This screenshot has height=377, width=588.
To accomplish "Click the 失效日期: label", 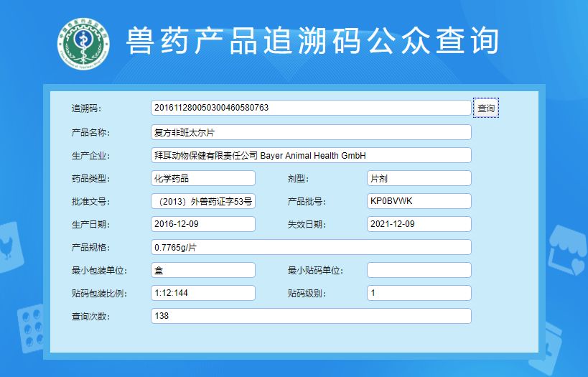I will tap(307, 224).
